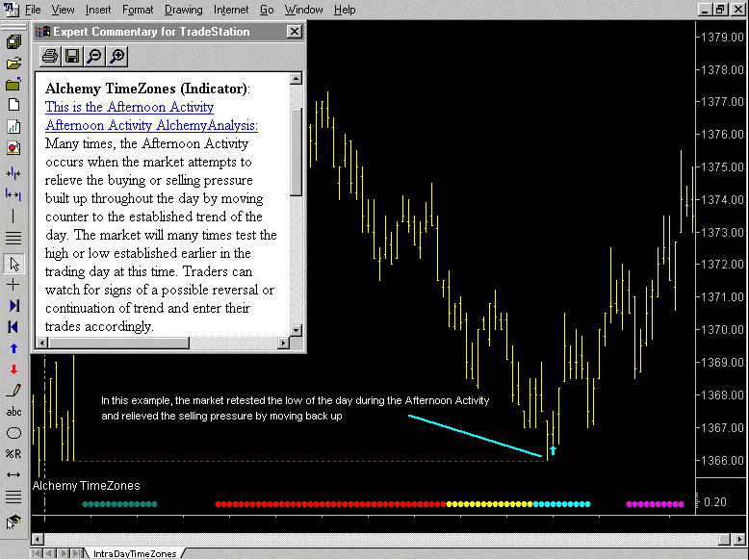Click first-tab navigation arrow beside IntraDayTimeZones
Viewport: 749px width, 560px height.
coord(37,554)
